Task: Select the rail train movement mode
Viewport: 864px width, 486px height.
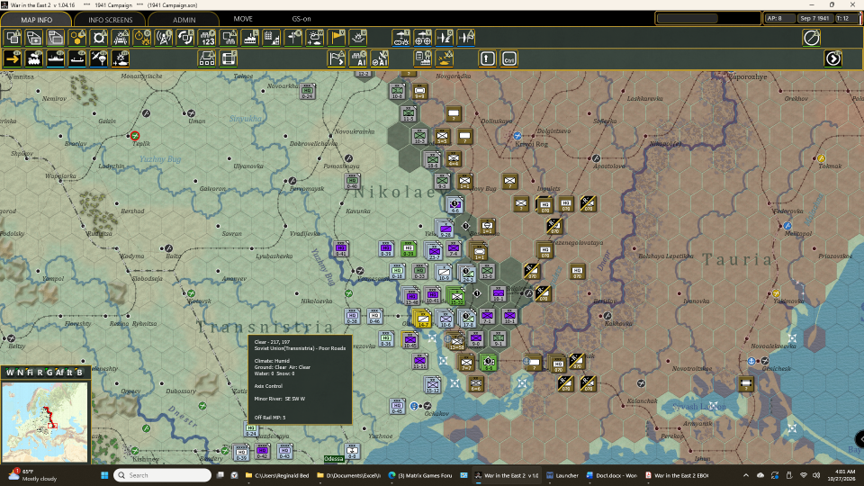Action: pos(34,58)
